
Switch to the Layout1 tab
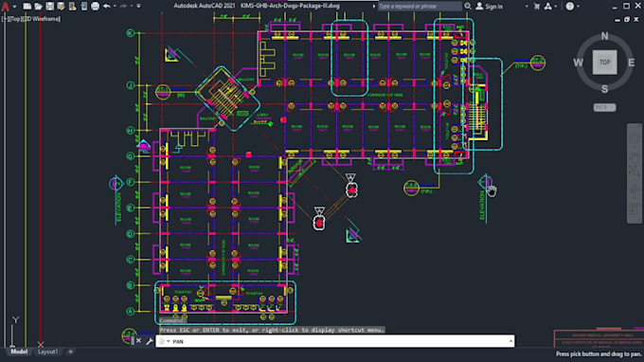[x=48, y=352]
